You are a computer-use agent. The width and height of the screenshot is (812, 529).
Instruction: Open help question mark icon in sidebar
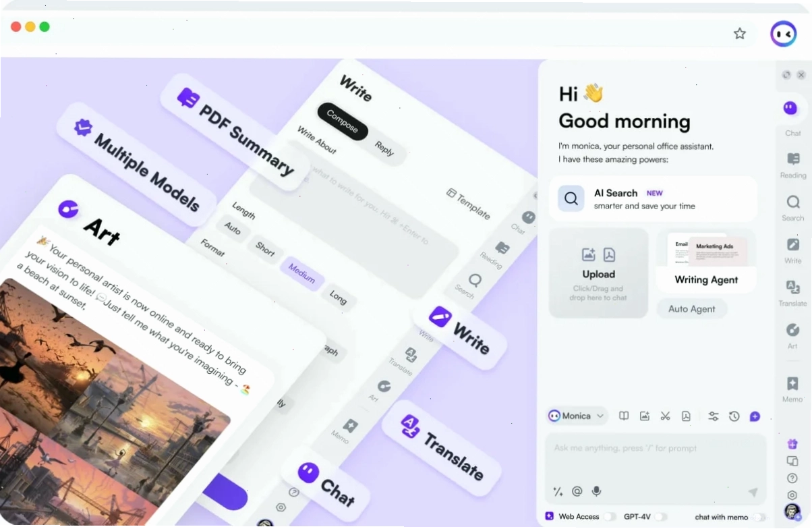(792, 478)
